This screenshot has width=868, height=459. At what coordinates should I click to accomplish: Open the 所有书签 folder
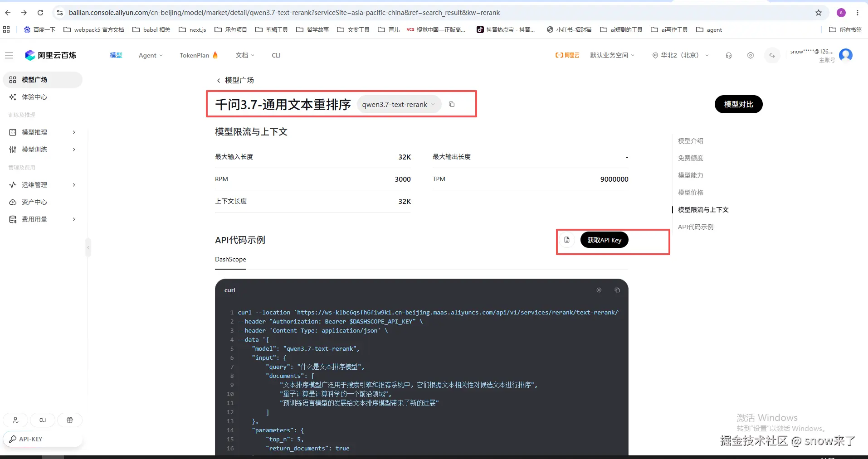tap(845, 29)
